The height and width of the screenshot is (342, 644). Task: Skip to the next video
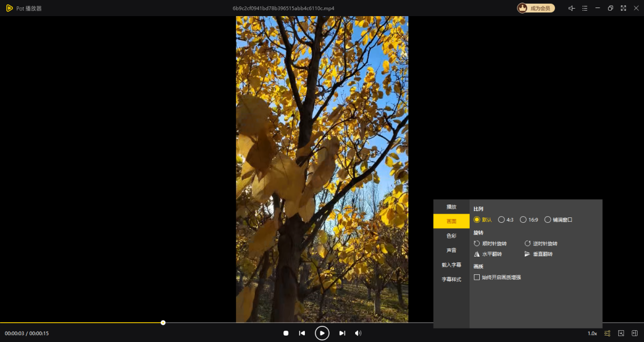pos(342,333)
